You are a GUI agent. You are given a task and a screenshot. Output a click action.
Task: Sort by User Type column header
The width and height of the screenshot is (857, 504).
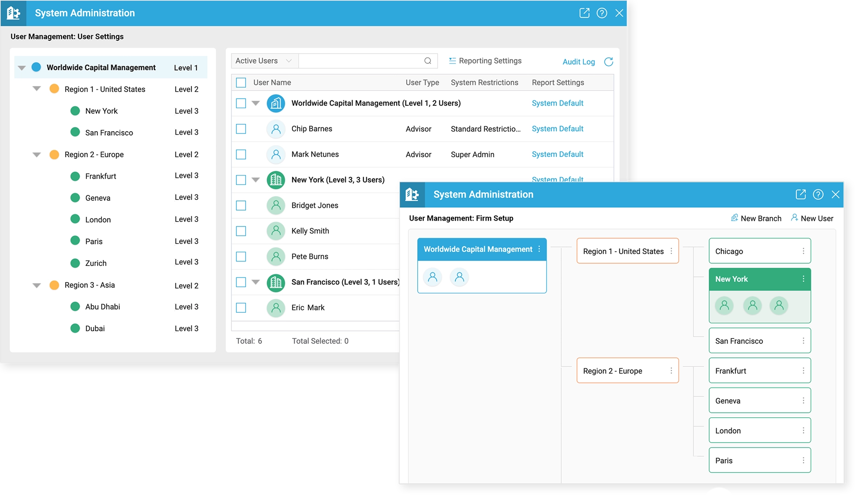(422, 83)
